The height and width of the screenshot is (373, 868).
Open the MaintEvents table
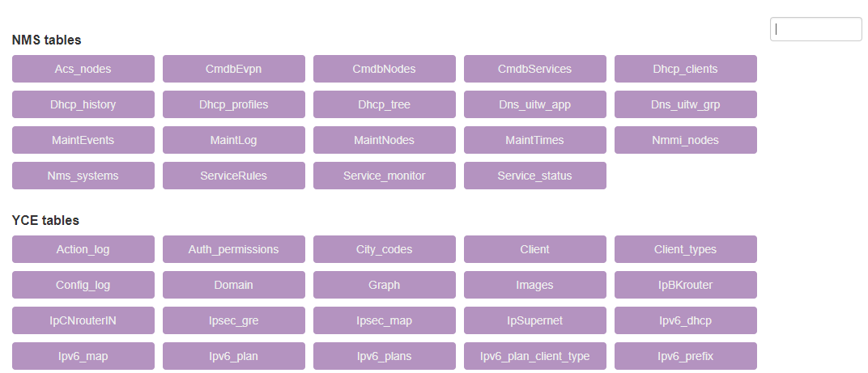coord(83,140)
